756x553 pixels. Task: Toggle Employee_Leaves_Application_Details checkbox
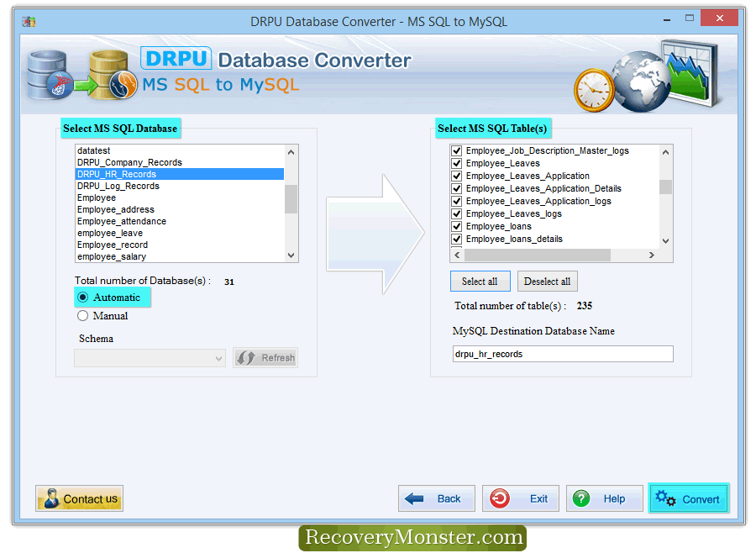coord(457,189)
